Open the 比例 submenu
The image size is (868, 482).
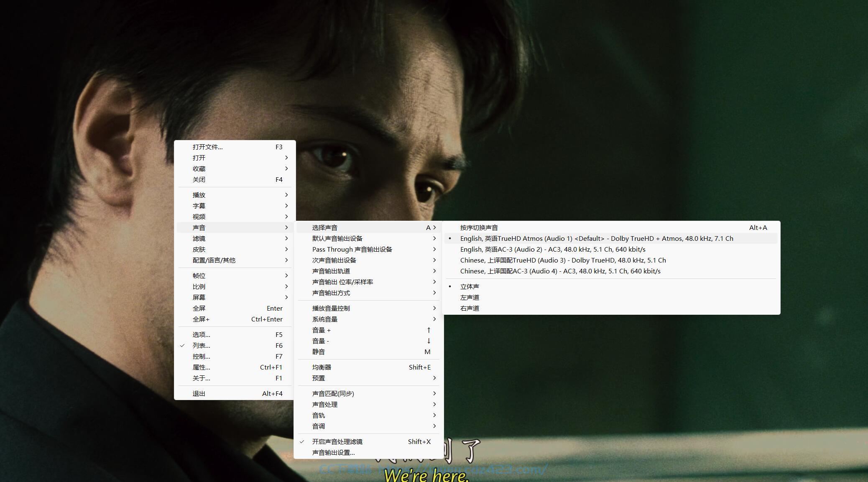[x=235, y=286]
